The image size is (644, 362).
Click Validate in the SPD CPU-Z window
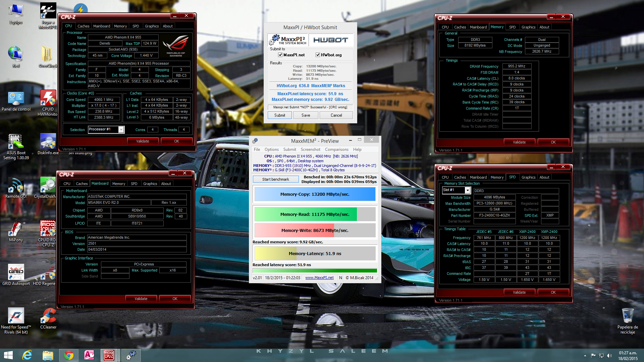519,293
